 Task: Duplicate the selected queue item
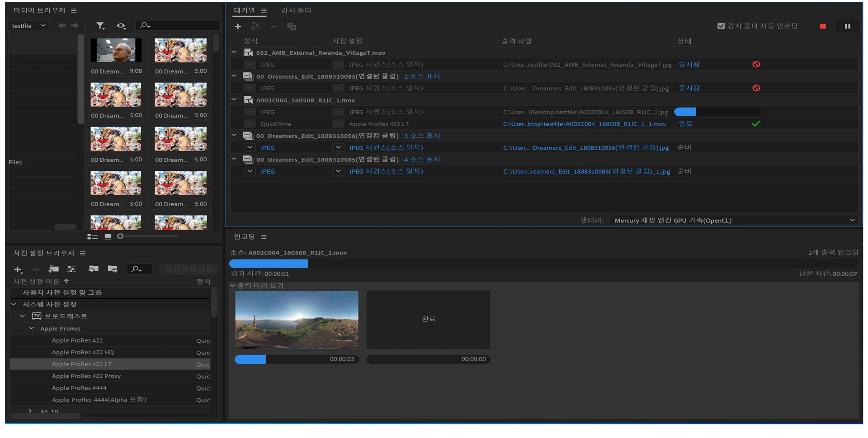click(x=292, y=27)
